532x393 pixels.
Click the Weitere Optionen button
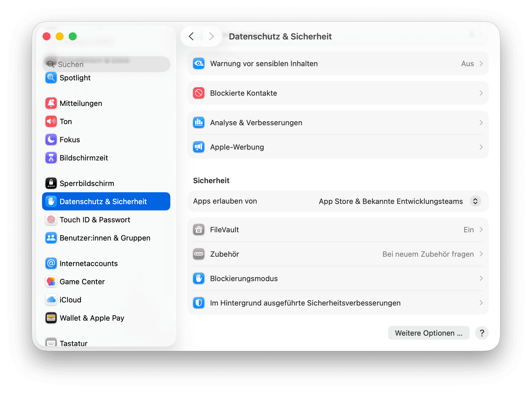coord(428,333)
